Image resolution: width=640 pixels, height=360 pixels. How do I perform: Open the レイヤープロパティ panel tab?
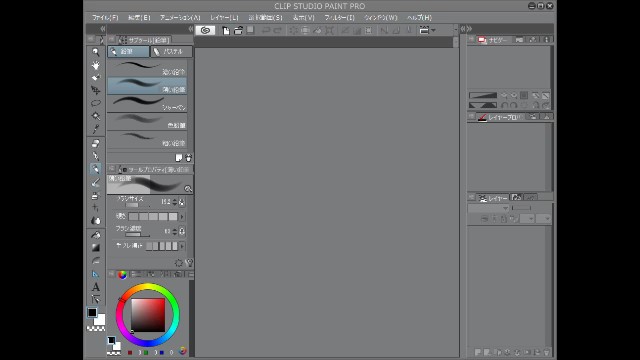pos(500,117)
